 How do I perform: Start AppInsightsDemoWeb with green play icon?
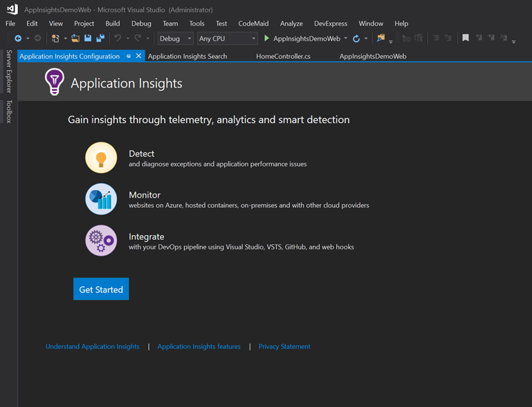tap(266, 38)
